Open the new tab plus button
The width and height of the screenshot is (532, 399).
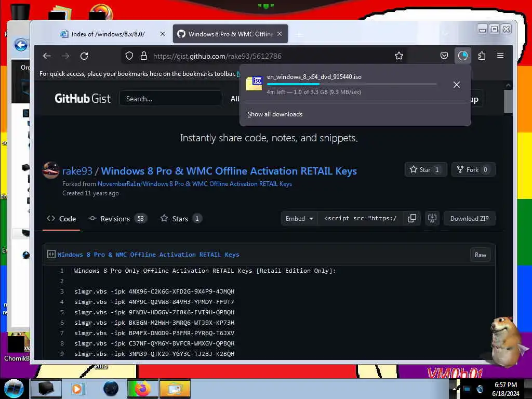[299, 34]
